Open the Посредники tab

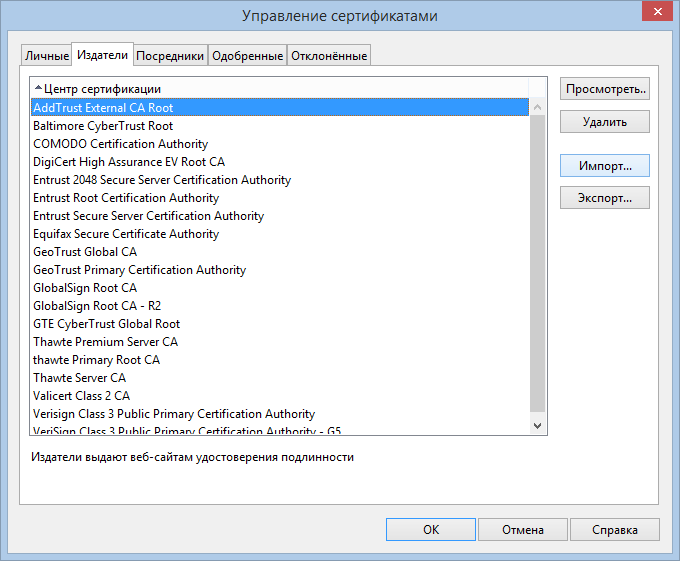point(170,55)
